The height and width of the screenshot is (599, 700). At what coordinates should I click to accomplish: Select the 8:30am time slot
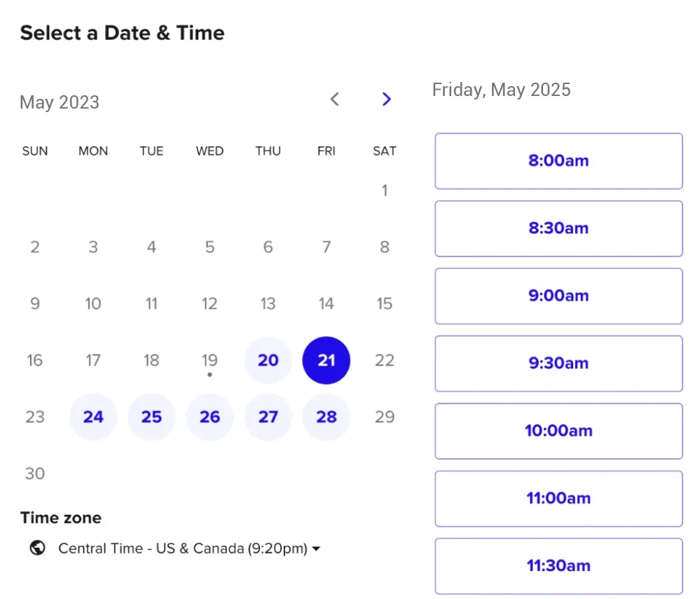(558, 228)
